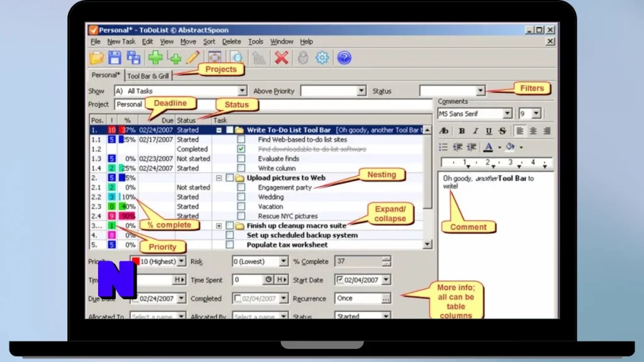Toggle the Start Date checkbox
The height and width of the screenshot is (362, 644).
(340, 280)
